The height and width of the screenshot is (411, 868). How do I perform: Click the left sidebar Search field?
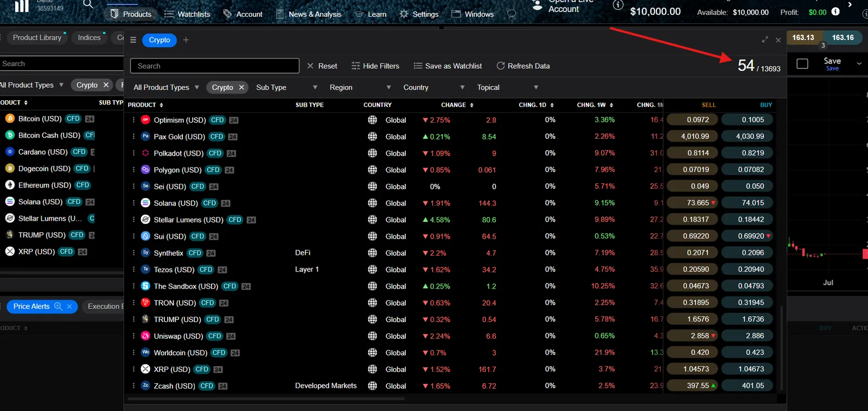point(61,63)
